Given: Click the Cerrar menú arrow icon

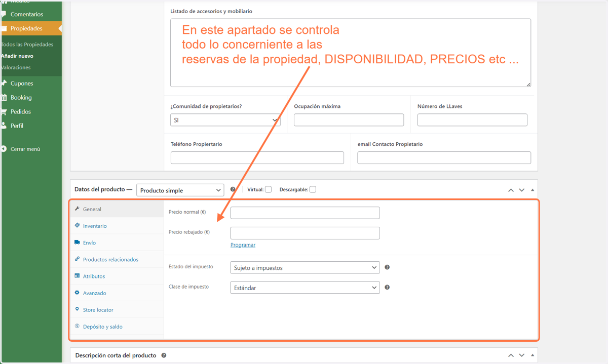Looking at the screenshot, I should click(4, 149).
